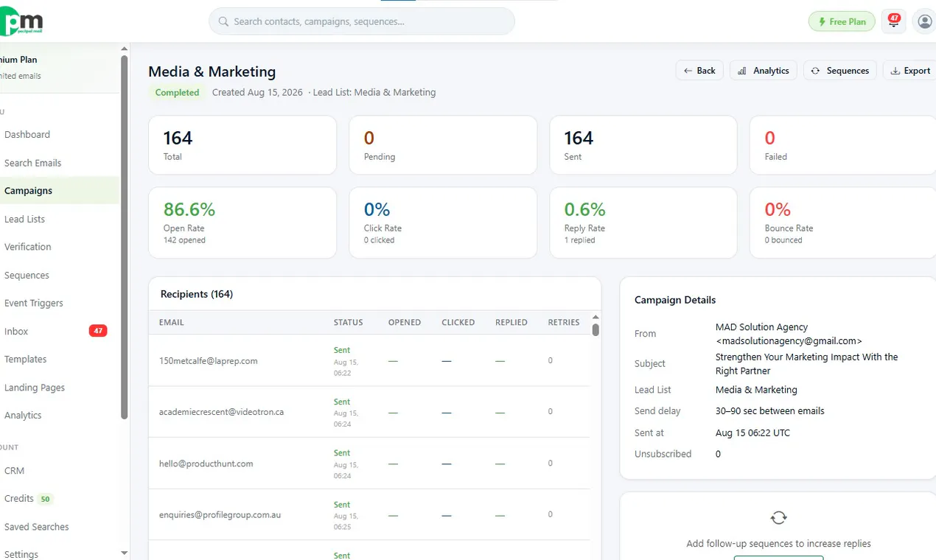Viewport: 936px width, 560px height.
Task: Select recipient hello@producthunt.com
Action: pyautogui.click(x=206, y=464)
